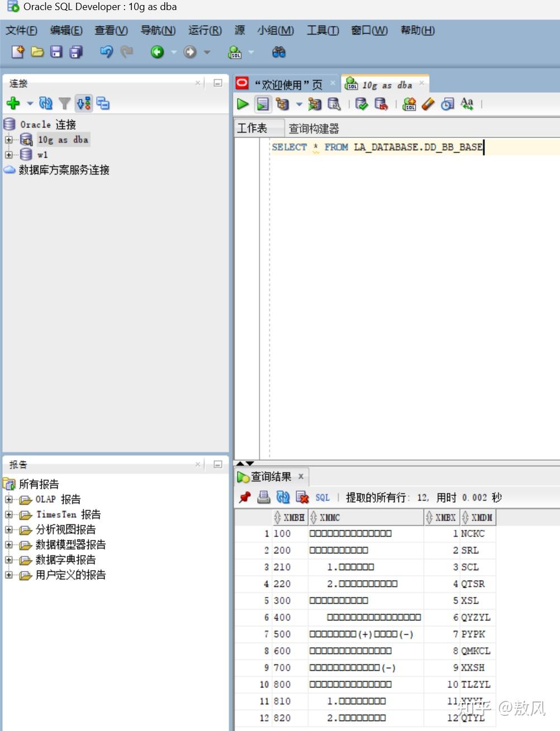The width and height of the screenshot is (560, 731).
Task: Click the Undo arrow icon
Action: coord(106,52)
